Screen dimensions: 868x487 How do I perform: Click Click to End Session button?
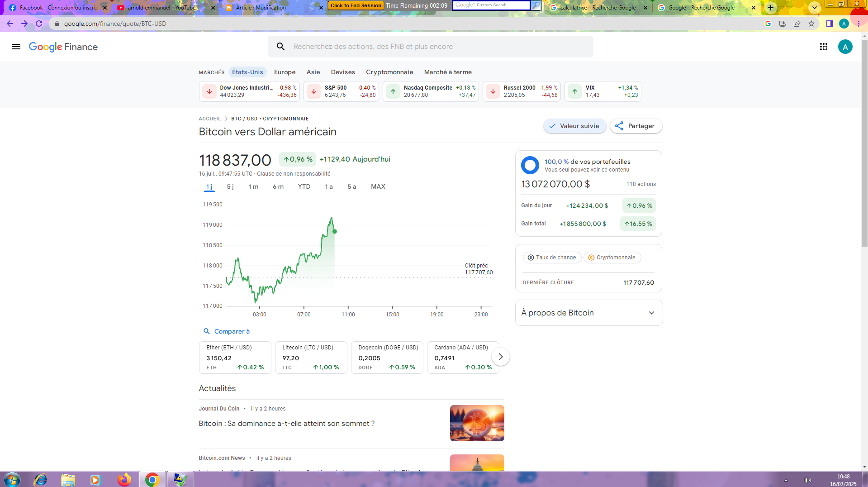pyautogui.click(x=356, y=5)
